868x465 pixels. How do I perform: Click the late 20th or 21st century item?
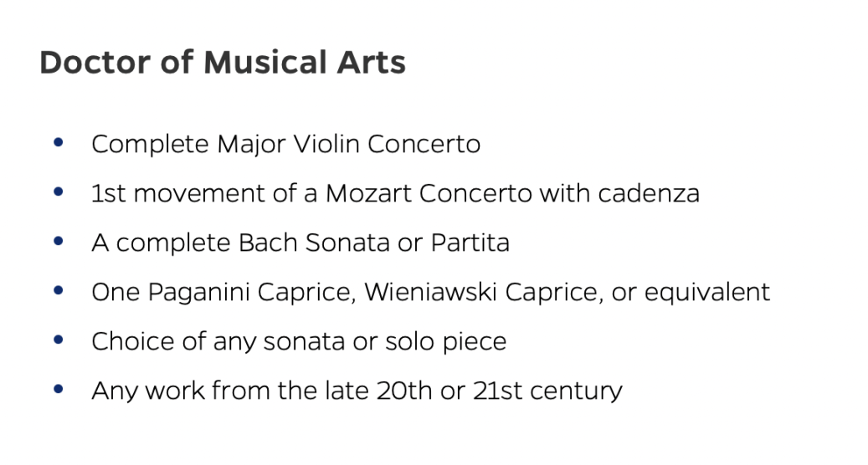[357, 391]
